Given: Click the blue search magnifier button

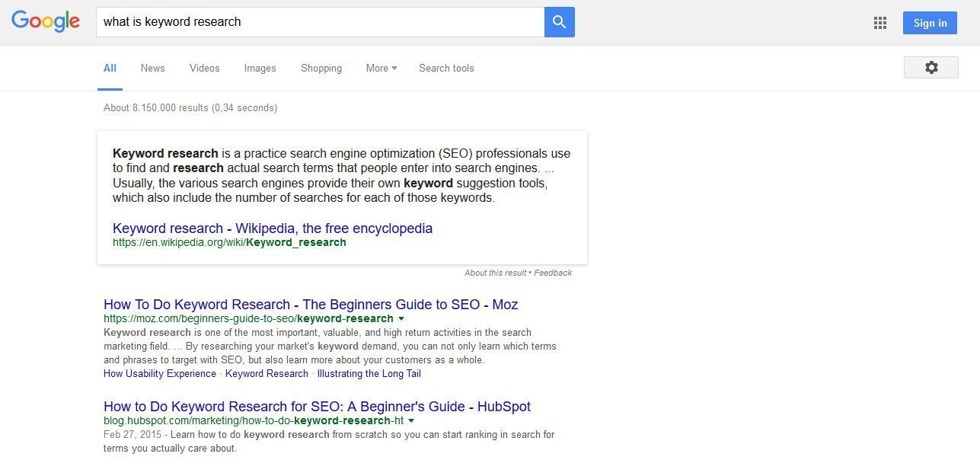Looking at the screenshot, I should [560, 22].
